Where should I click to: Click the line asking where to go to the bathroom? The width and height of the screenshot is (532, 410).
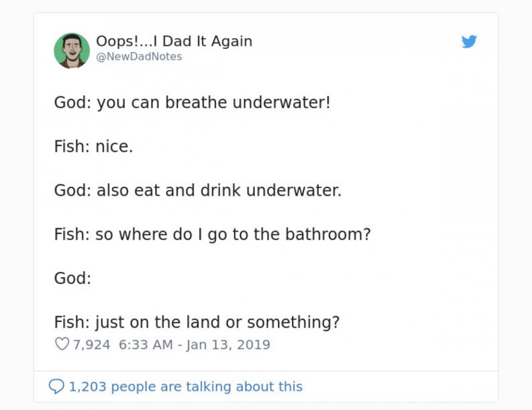coord(212,235)
